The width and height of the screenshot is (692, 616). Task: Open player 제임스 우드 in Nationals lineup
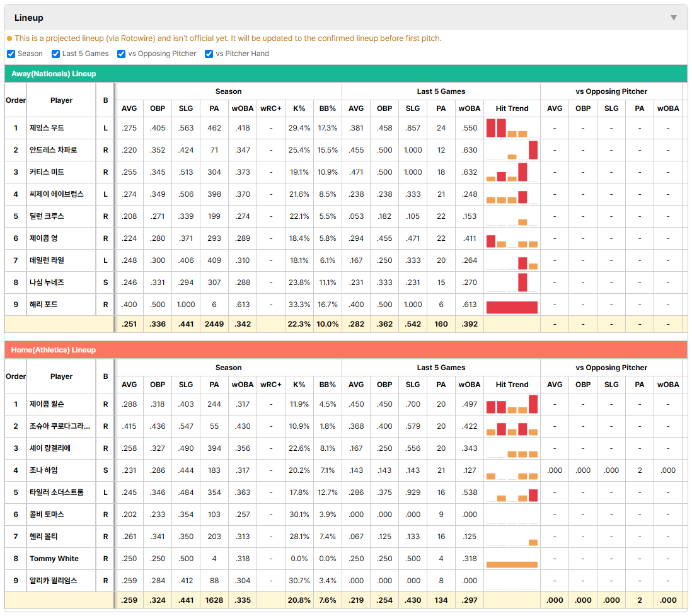click(x=47, y=128)
